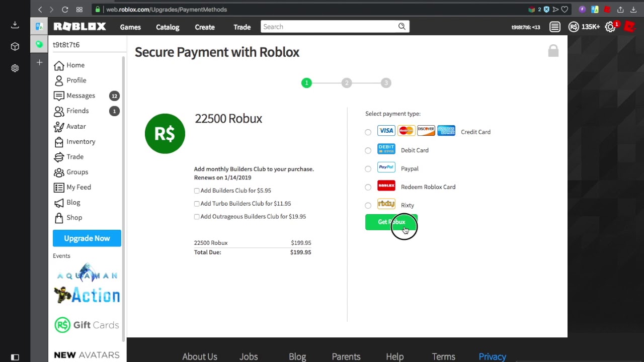Click the Get Robux button
Viewport: 644px width, 362px height.
pyautogui.click(x=391, y=222)
